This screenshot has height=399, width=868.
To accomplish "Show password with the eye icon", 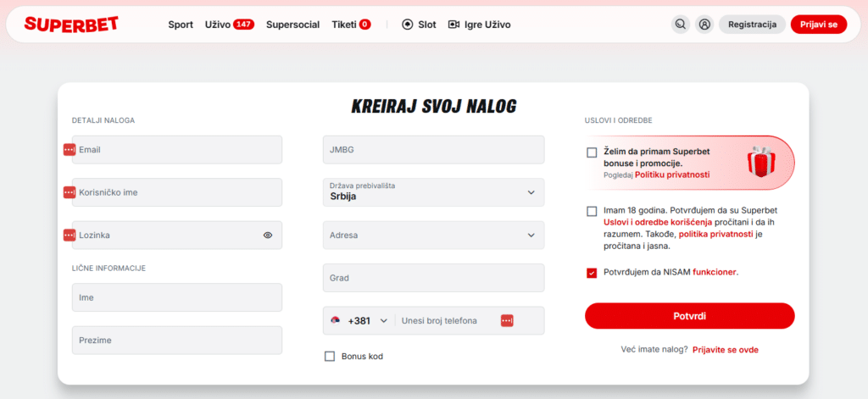I will click(268, 236).
